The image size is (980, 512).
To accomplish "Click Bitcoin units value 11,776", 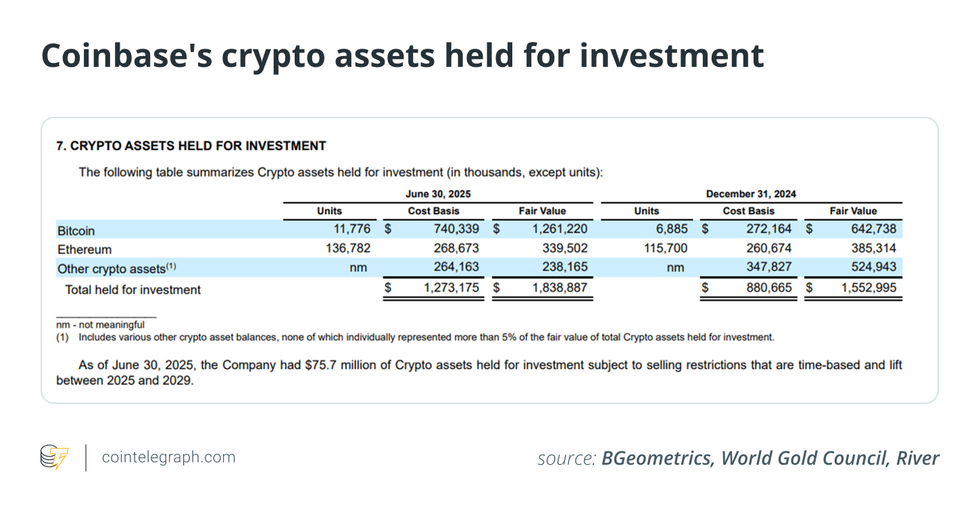I will point(348,230).
